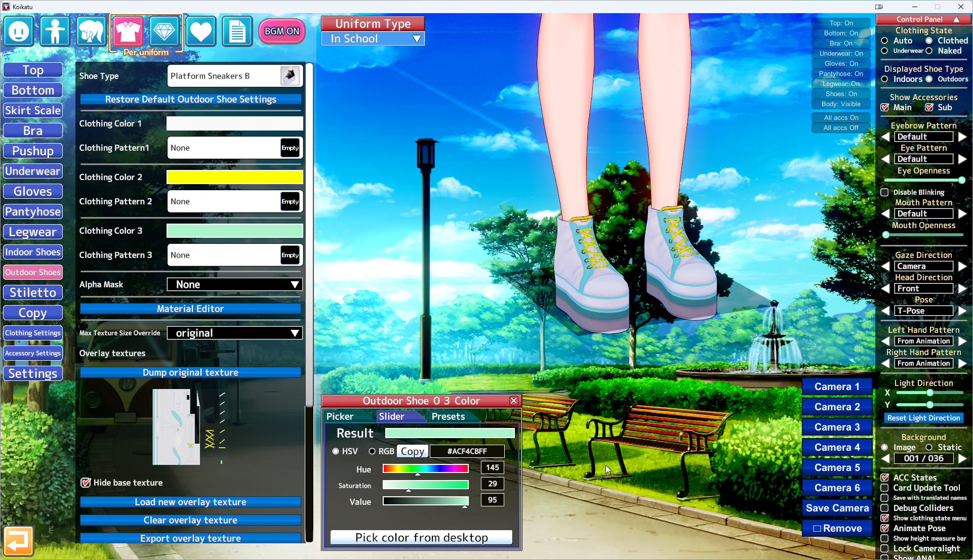The width and height of the screenshot is (973, 560).
Task: Click Pick color from desktop
Action: click(x=421, y=537)
